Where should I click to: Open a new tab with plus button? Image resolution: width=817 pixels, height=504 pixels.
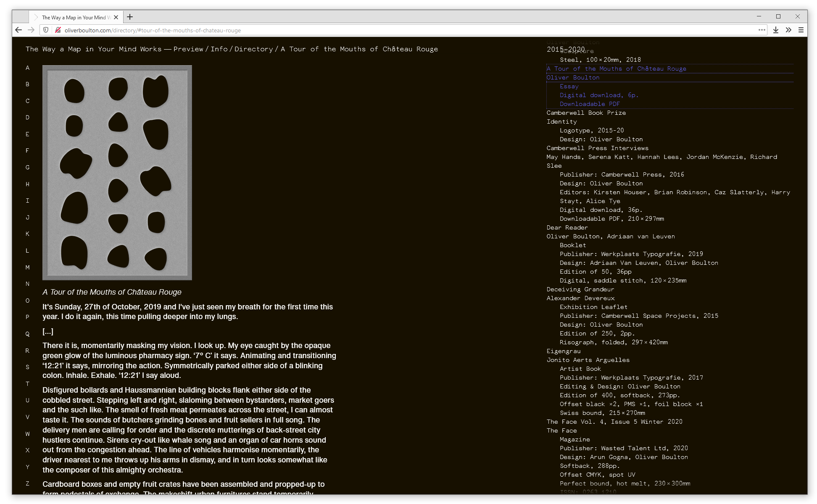click(130, 17)
